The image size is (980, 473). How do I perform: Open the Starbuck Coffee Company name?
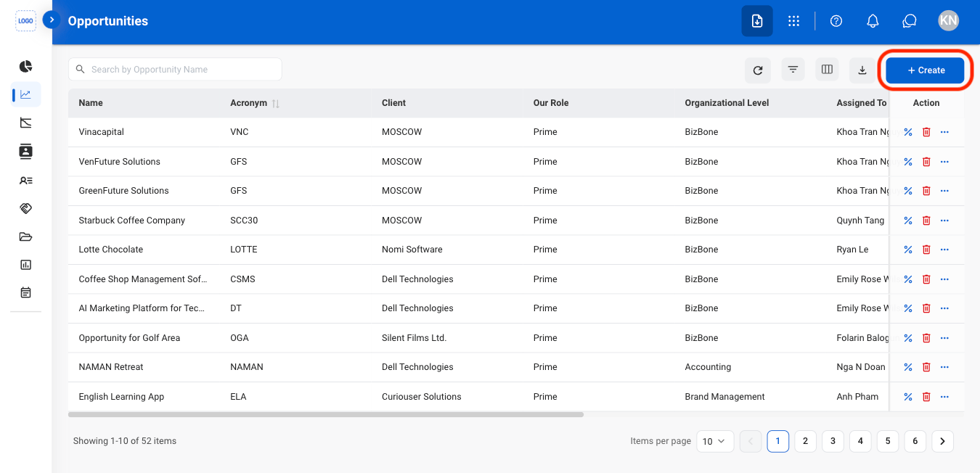pos(132,221)
